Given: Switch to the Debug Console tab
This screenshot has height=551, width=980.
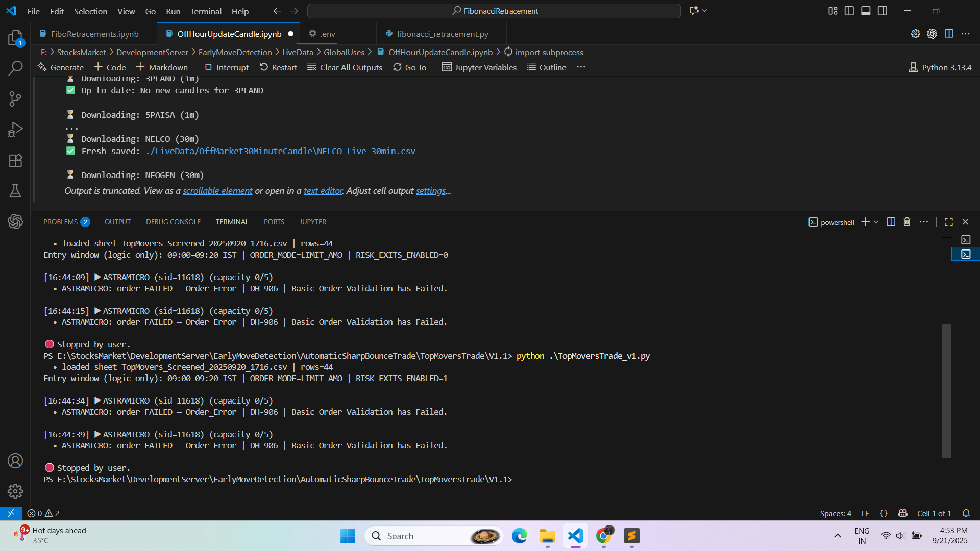Looking at the screenshot, I should (x=173, y=222).
